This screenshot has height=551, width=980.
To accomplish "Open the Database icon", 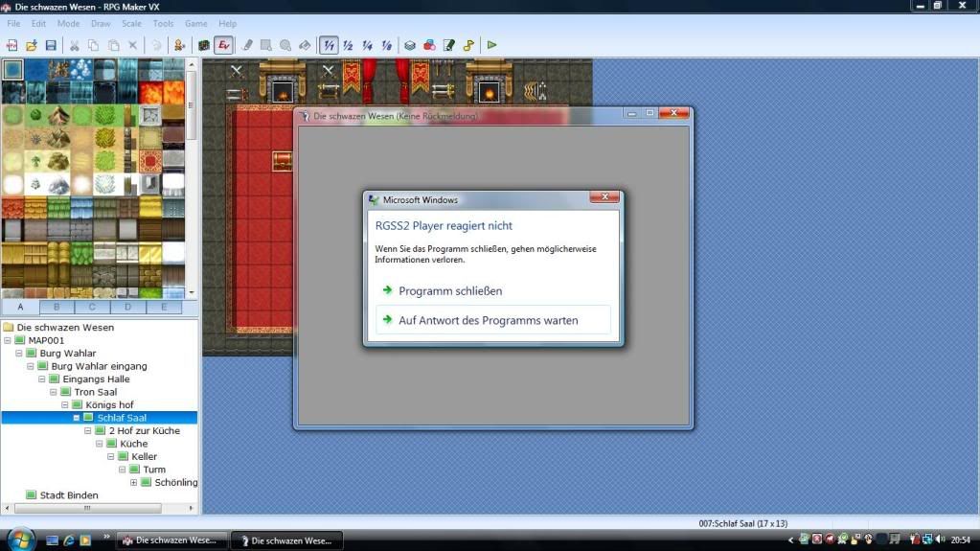I will [x=410, y=45].
